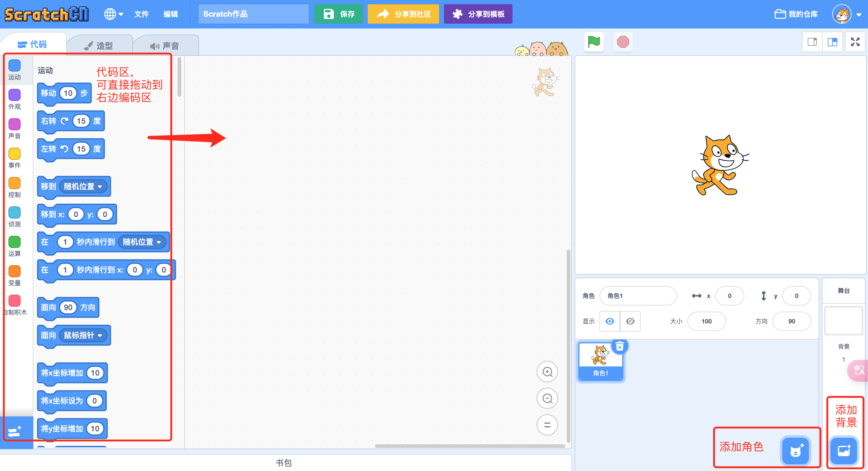Switch to large stage layout
The height and width of the screenshot is (471, 868).
point(832,42)
